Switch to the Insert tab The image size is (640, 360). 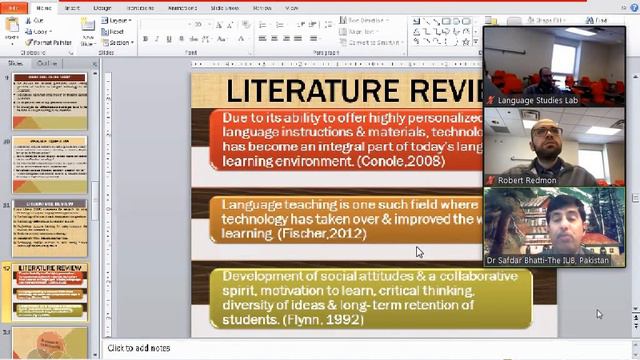pyautogui.click(x=72, y=8)
